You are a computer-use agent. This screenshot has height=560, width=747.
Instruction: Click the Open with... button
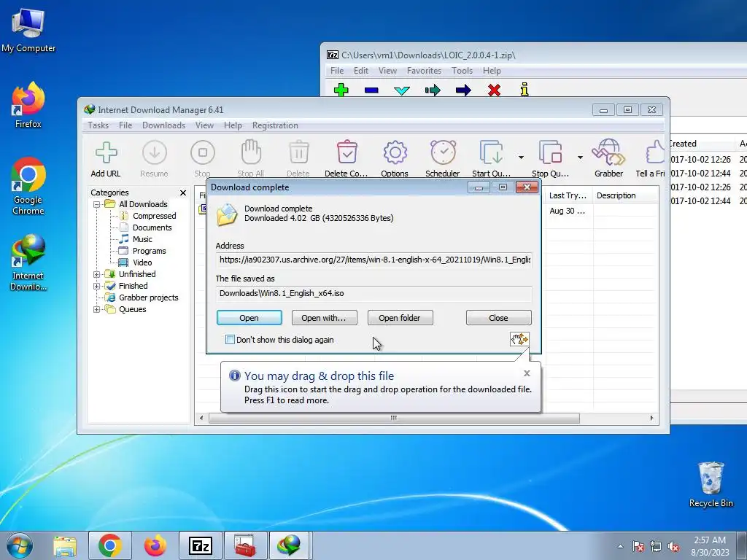point(325,318)
